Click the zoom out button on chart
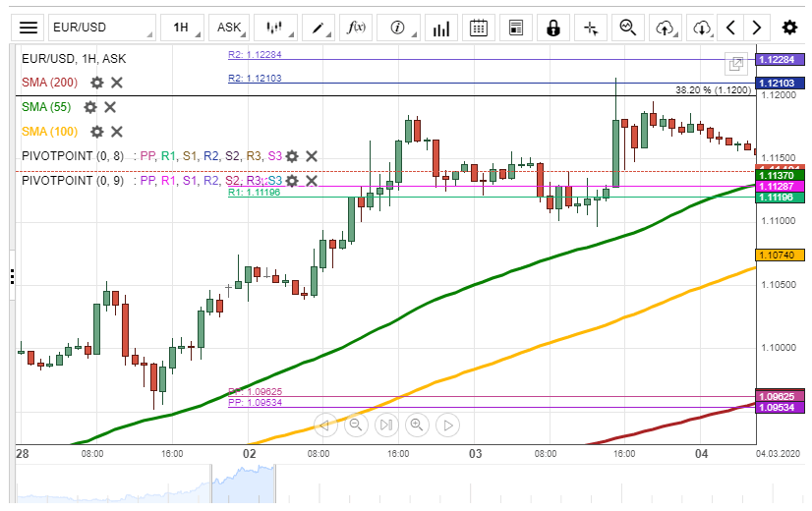Image resolution: width=812 pixels, height=511 pixels. tap(356, 426)
